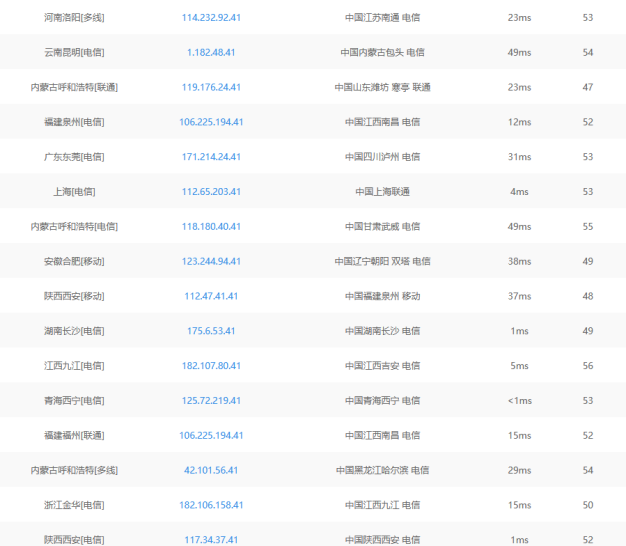This screenshot has width=626, height=546.
Task: Click the 37ms response time value
Action: coord(519,296)
